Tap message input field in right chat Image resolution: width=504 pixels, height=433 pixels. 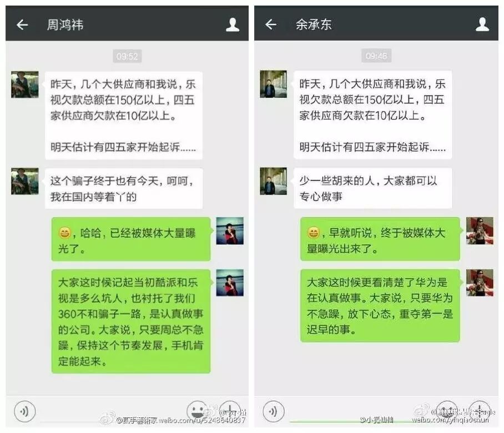click(360, 412)
